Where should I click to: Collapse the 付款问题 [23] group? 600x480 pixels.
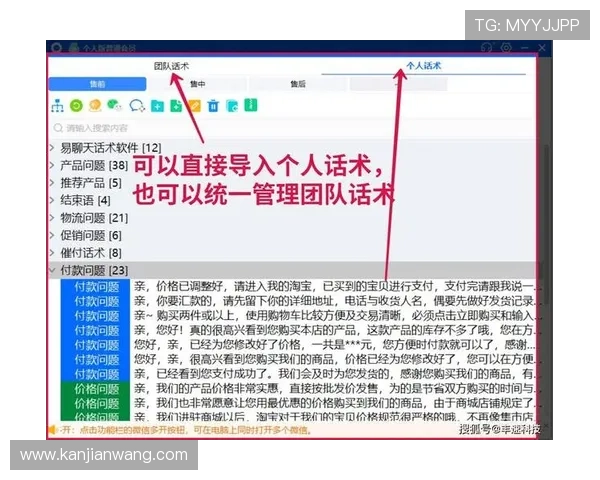[x=52, y=270]
